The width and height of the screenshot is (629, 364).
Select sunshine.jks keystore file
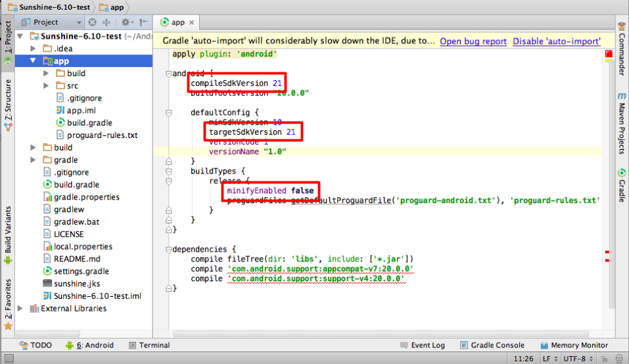tap(72, 284)
